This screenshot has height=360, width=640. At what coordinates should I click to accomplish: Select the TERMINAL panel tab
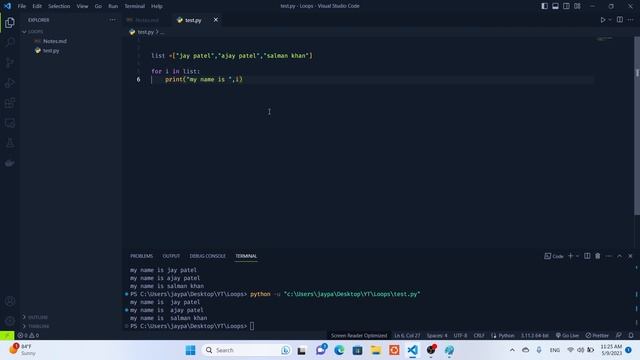tap(246, 256)
